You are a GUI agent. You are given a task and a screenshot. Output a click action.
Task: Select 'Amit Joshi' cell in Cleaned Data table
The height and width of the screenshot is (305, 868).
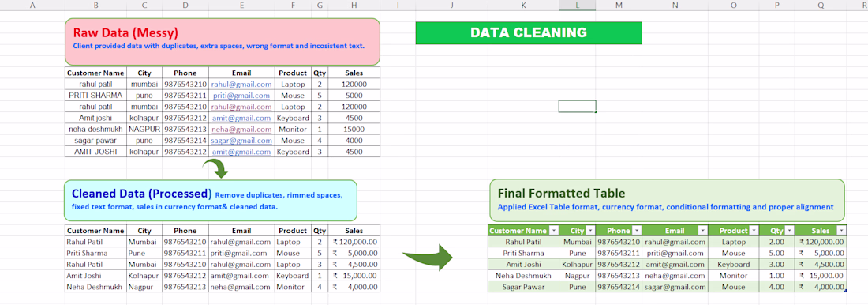coord(95,276)
